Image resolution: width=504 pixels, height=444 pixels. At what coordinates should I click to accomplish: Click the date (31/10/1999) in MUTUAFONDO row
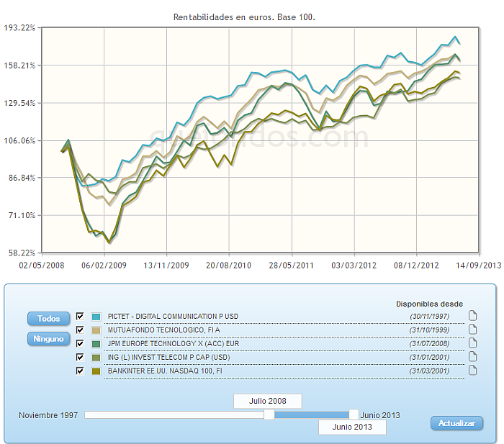[x=429, y=330]
